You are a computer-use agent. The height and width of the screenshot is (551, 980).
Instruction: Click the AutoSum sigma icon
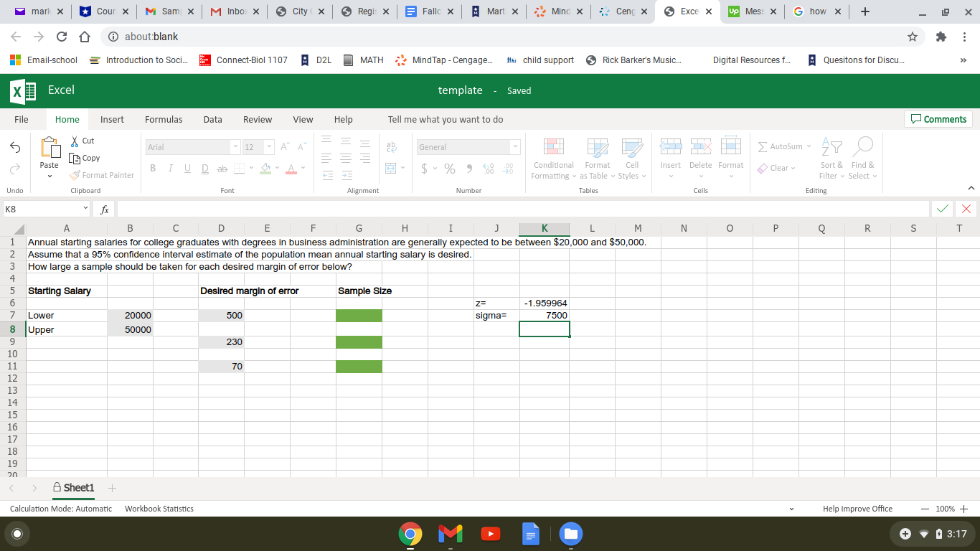[763, 146]
